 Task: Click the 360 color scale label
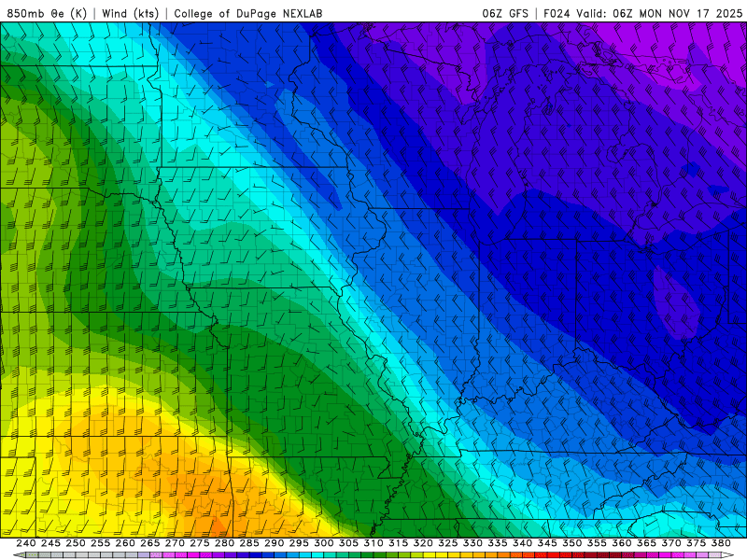pos(621,543)
